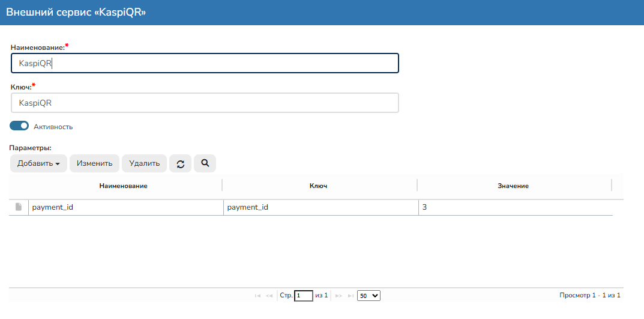Sort by the Наименование column header

(123, 186)
